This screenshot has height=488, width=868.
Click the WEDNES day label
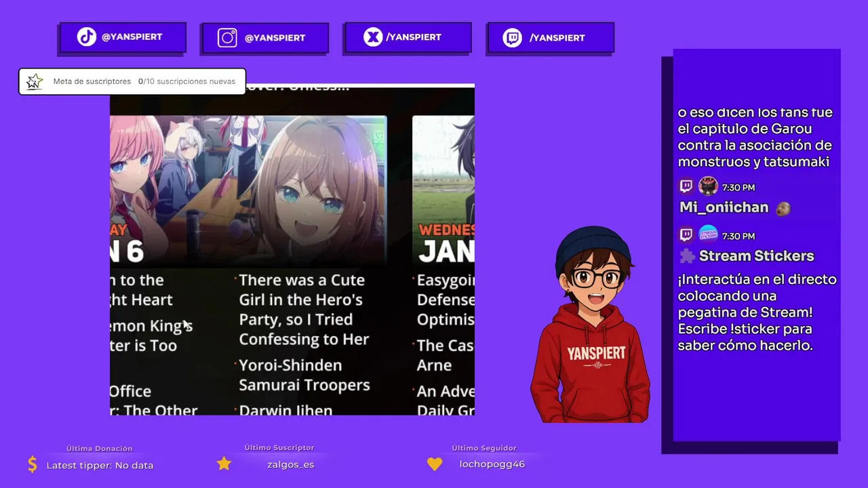coord(446,230)
